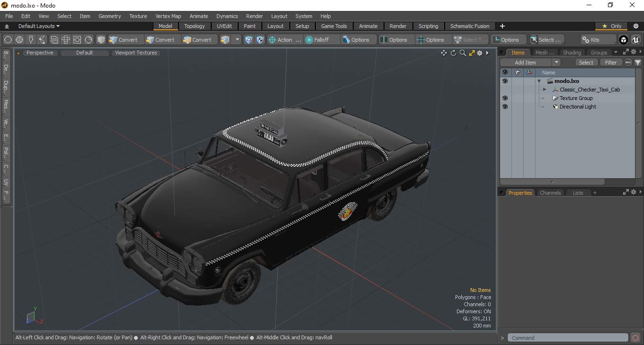The height and width of the screenshot is (345, 644).
Task: Open the Default shading dropdown
Action: pyautogui.click(x=85, y=53)
